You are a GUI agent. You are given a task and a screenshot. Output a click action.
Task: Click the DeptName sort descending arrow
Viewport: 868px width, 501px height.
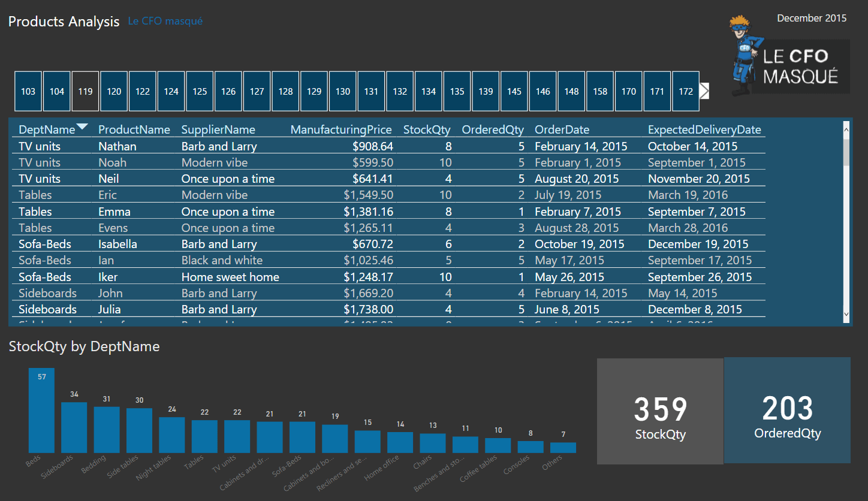coord(82,126)
